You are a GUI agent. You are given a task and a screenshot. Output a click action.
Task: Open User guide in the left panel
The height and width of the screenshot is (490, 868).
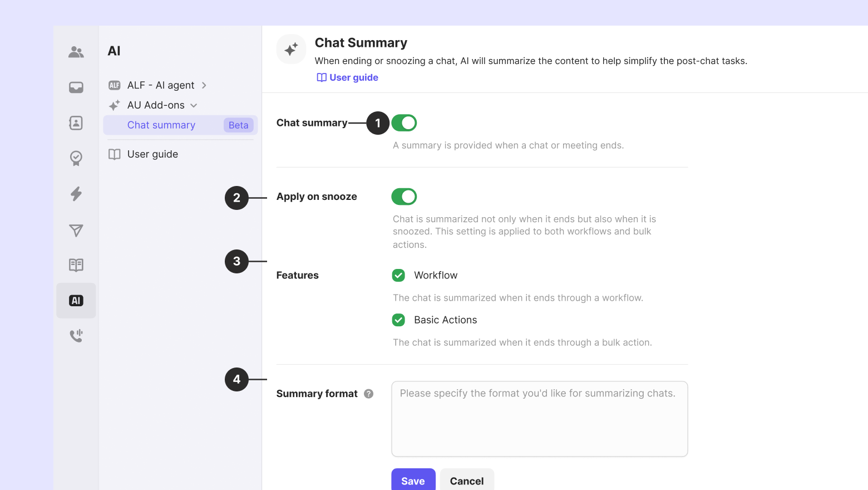(152, 154)
